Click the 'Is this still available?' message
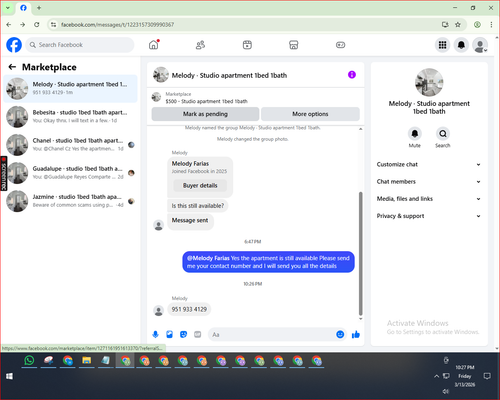The width and height of the screenshot is (500, 400). [198, 206]
